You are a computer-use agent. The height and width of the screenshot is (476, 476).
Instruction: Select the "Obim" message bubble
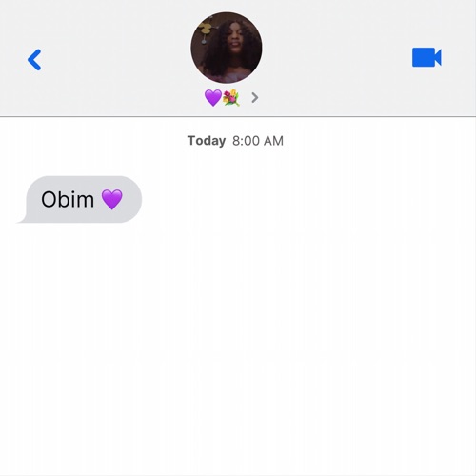79,199
